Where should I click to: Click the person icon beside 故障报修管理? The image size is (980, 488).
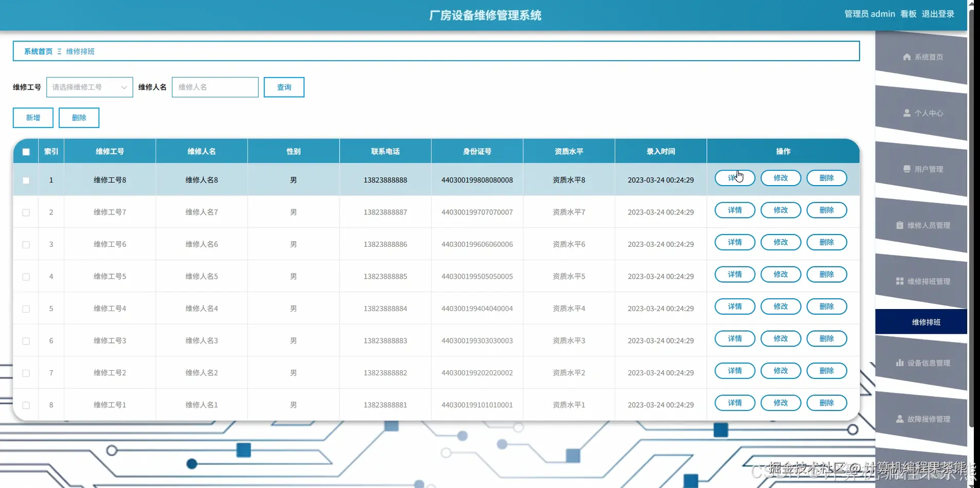click(x=899, y=419)
